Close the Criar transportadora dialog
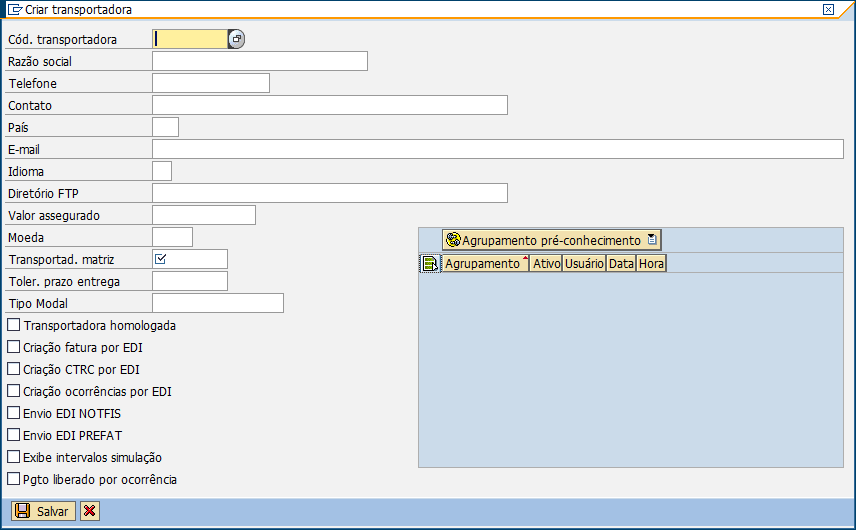 coord(828,9)
